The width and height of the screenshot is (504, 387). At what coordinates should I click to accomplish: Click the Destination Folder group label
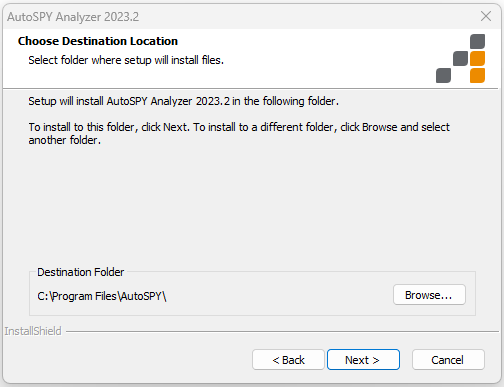click(80, 272)
